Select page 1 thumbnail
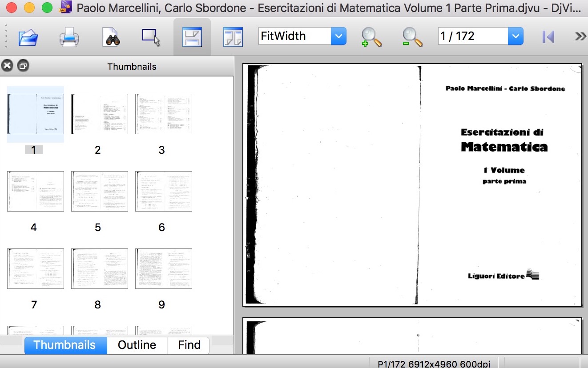588x368 pixels. 36,114
